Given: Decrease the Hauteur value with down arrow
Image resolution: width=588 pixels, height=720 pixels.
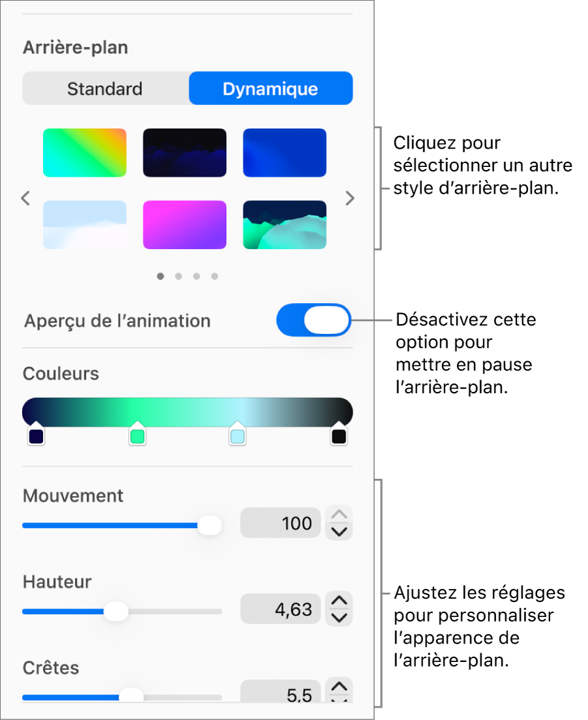Looking at the screenshot, I should [339, 618].
